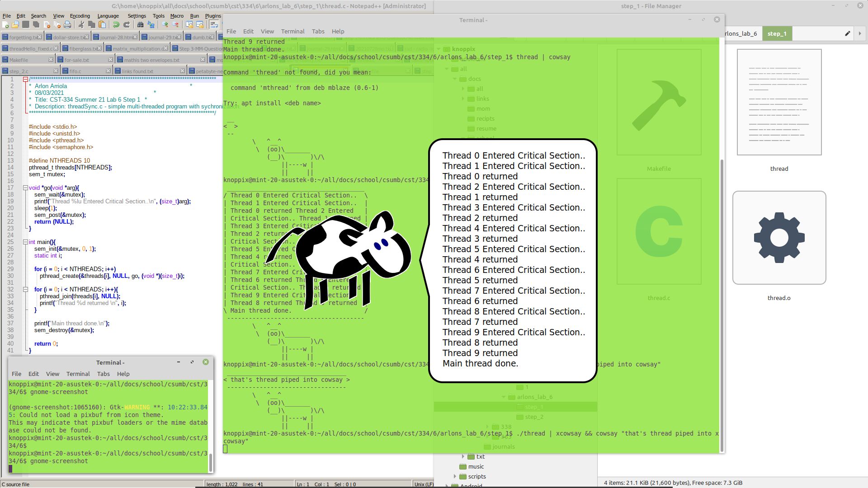This screenshot has width=868, height=488.
Task: Close the forgetting.txt tab with its X
Action: tap(40, 37)
